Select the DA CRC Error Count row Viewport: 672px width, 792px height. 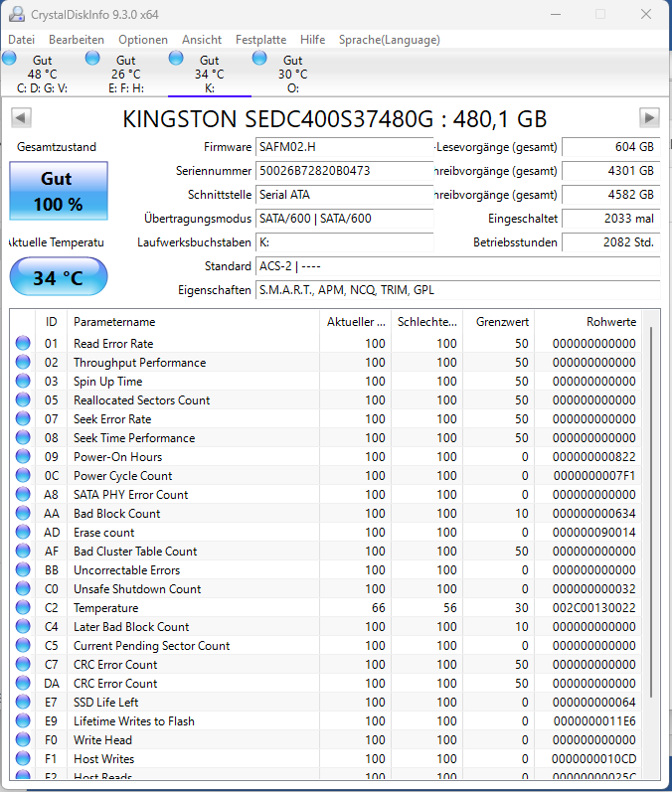pyautogui.click(x=326, y=683)
